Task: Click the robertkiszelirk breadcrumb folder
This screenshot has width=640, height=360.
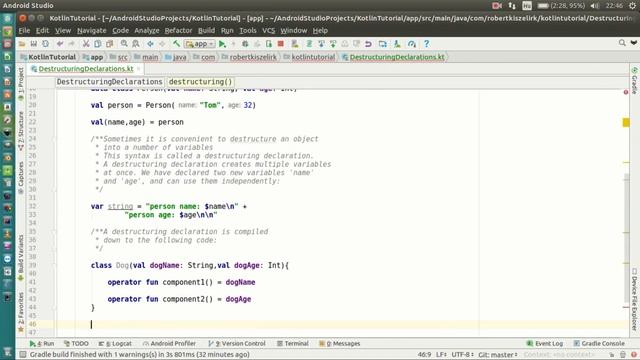Action: pyautogui.click(x=249, y=57)
